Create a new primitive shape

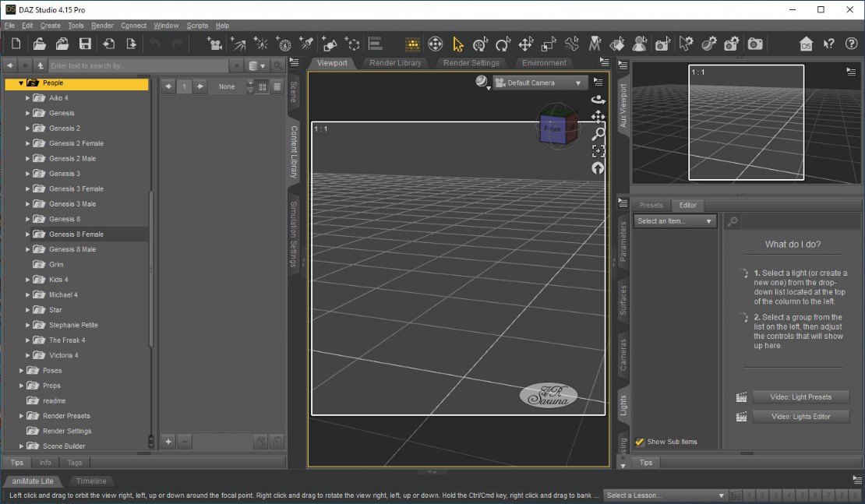coord(330,44)
